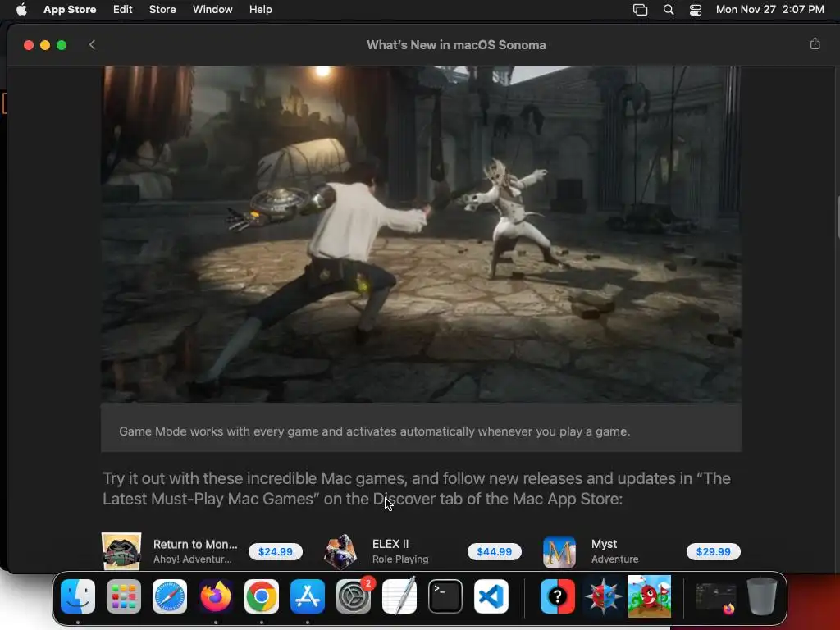
Task: Click the "Role Playing" category under ELEX II
Action: [x=400, y=559]
